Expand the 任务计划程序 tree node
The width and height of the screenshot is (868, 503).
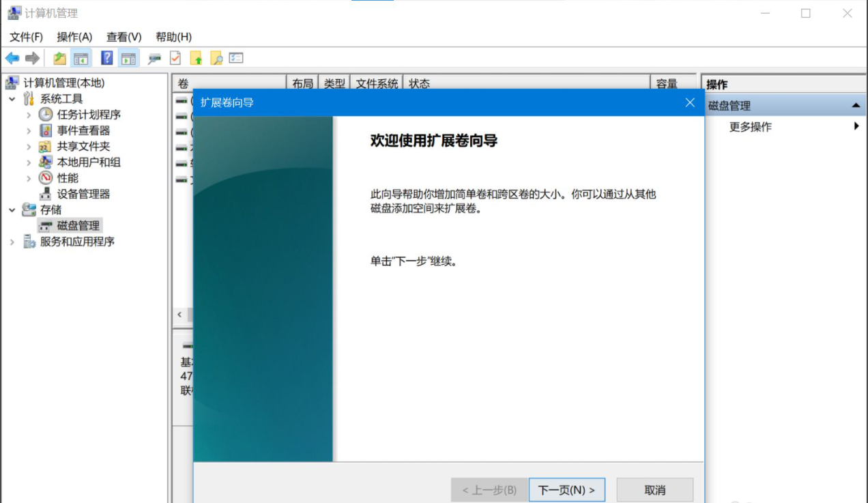pos(29,115)
